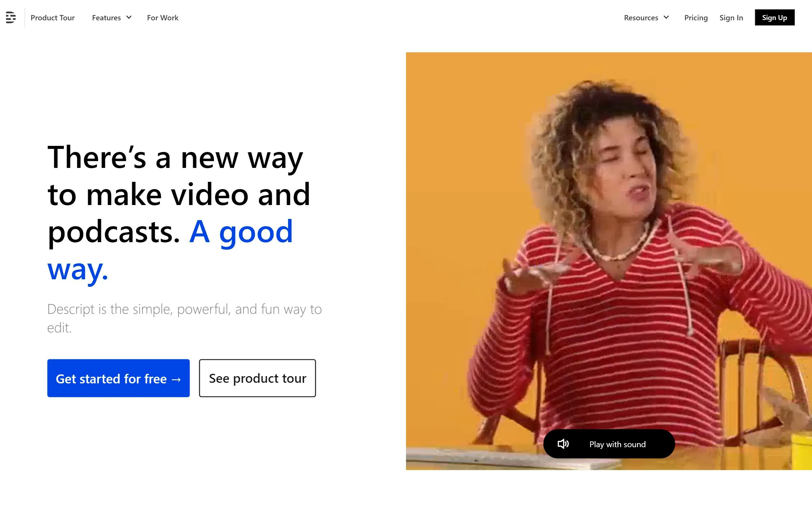Viewport: 812px width, 522px height.
Task: Click the black Sign Up button
Action: tap(775, 17)
